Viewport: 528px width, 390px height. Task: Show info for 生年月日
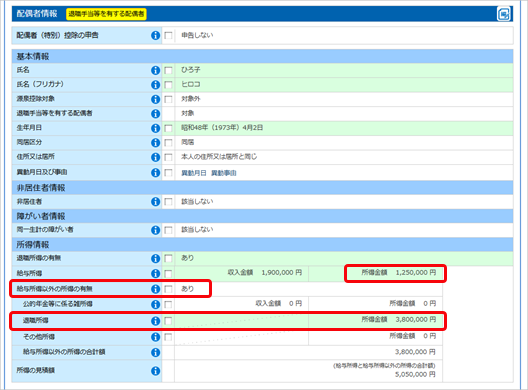pos(155,128)
